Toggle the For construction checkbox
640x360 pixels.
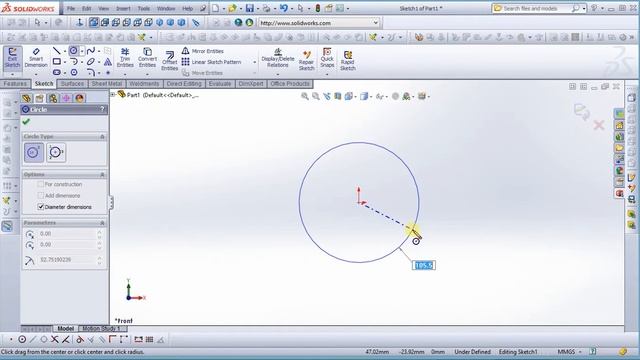pyautogui.click(x=40, y=184)
